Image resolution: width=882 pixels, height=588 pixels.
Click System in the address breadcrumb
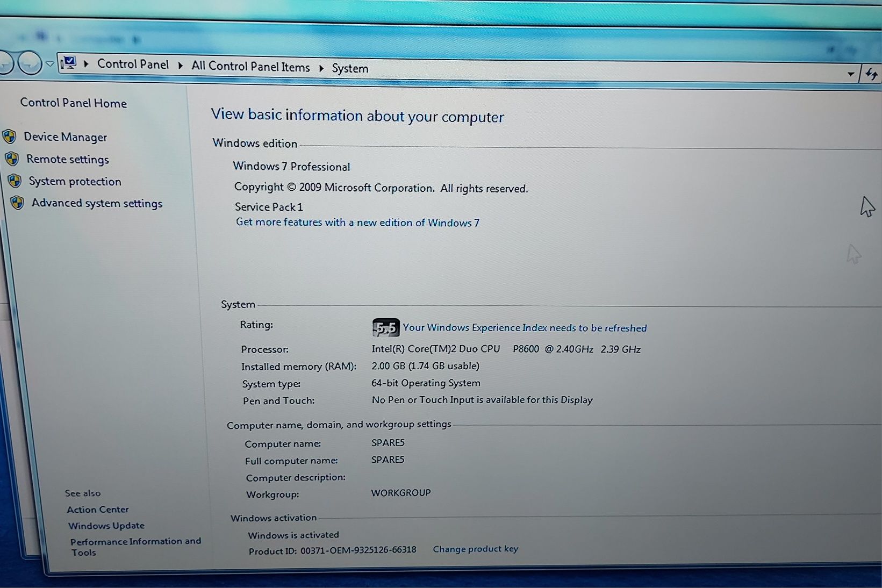pyautogui.click(x=350, y=68)
